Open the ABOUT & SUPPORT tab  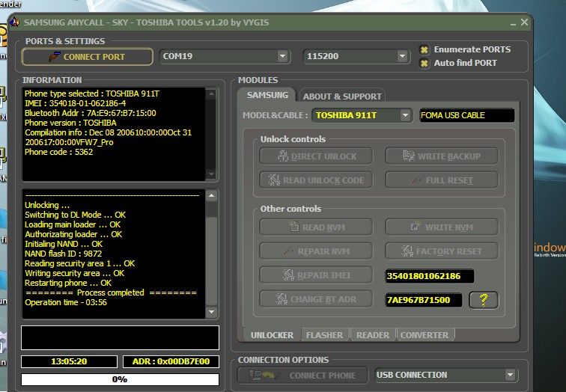[342, 97]
